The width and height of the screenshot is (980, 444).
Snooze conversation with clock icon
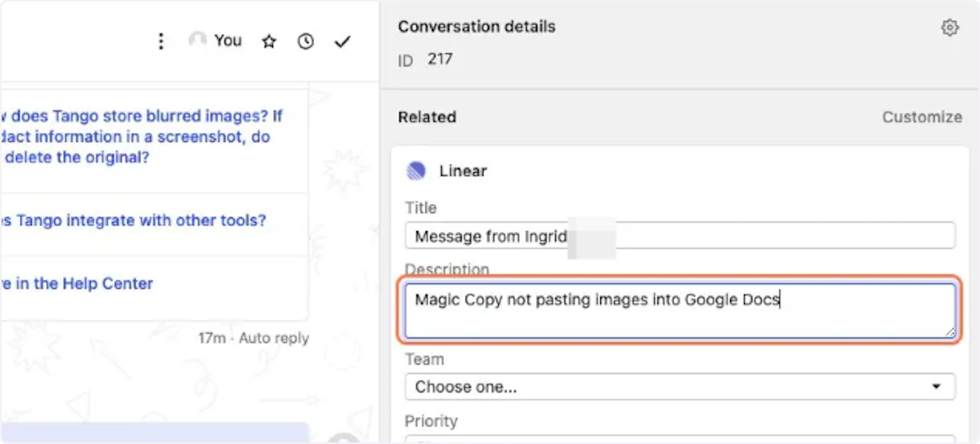(x=305, y=41)
